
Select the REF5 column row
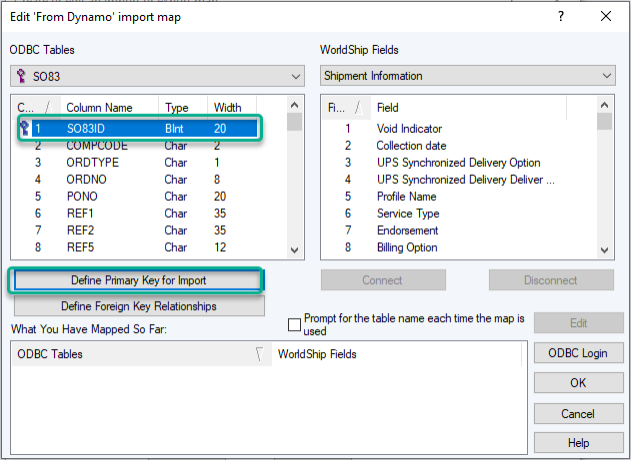point(138,247)
